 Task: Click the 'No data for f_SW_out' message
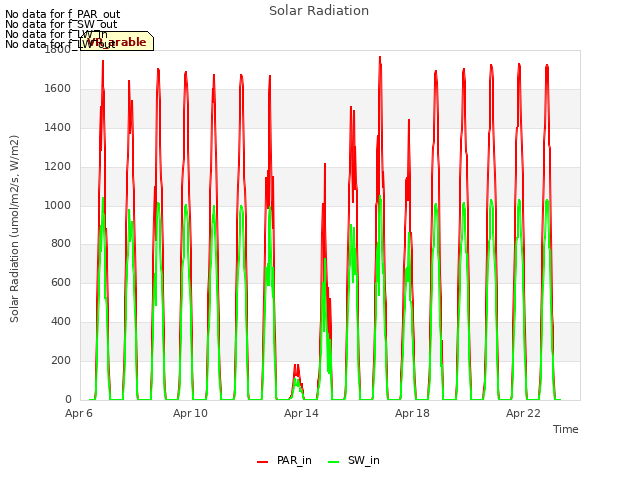point(61,24)
